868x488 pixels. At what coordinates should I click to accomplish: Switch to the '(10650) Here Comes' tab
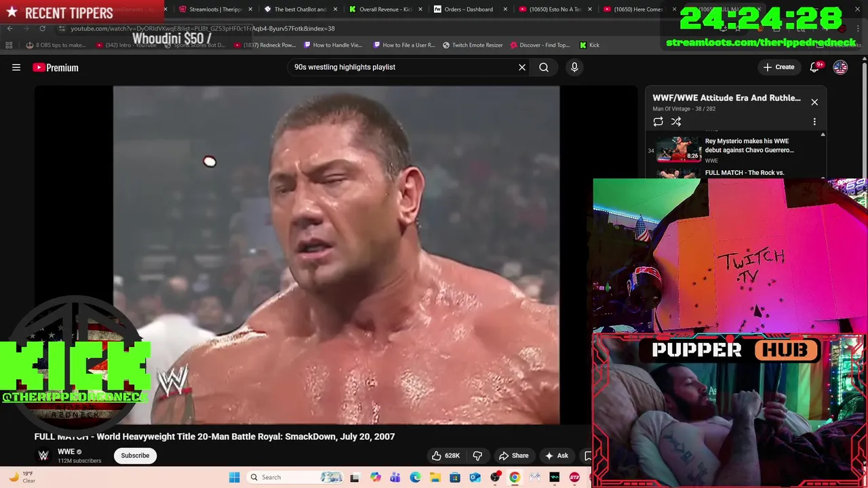pos(638,9)
